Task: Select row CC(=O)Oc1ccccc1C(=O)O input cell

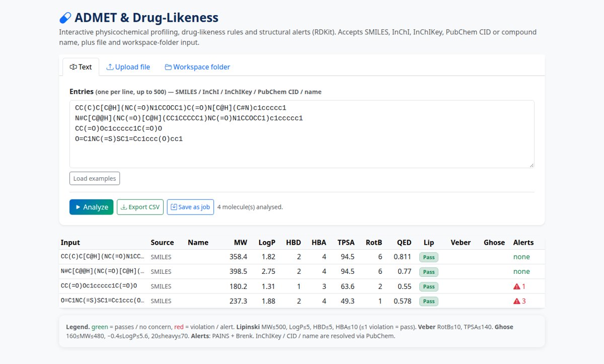Action: click(x=99, y=286)
